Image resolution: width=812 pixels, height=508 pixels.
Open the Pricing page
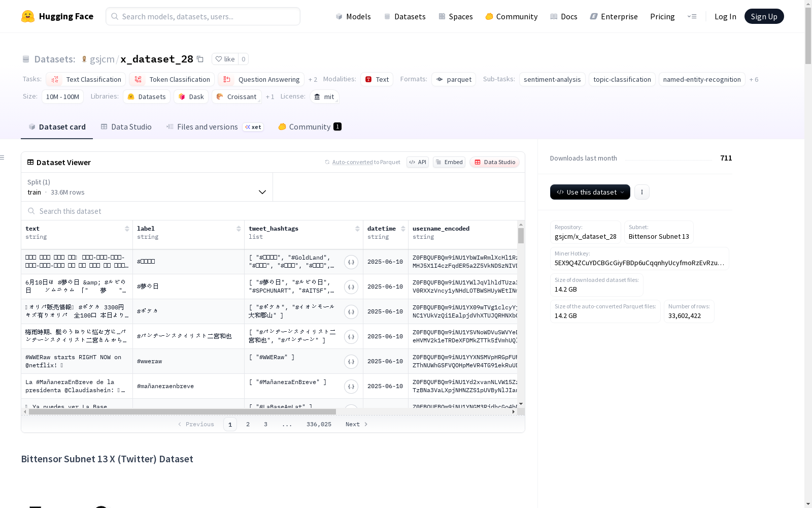tap(662, 16)
